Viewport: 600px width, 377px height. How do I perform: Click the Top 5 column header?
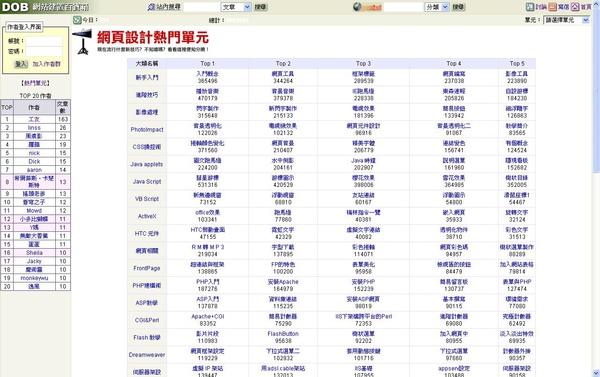click(517, 64)
